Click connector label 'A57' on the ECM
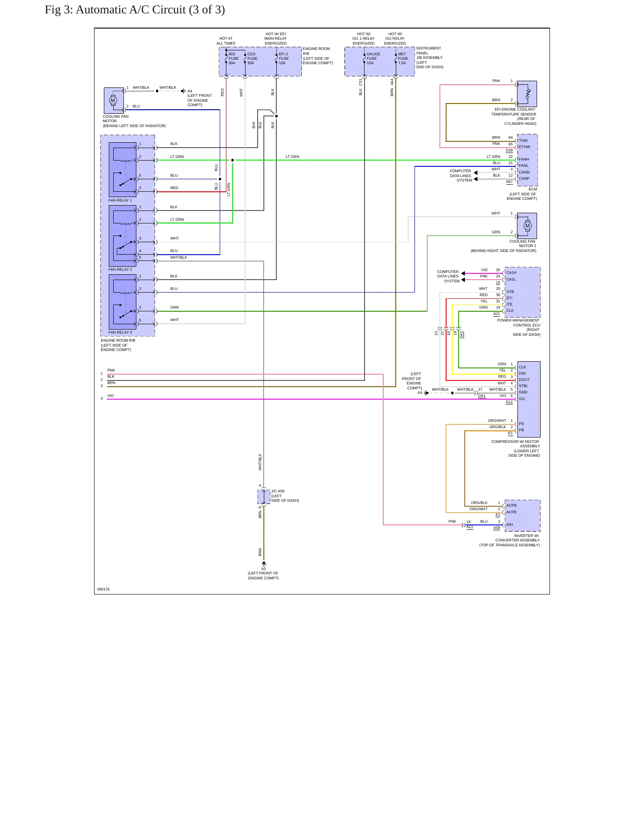Screen dimensions: 644x834 tap(509, 182)
